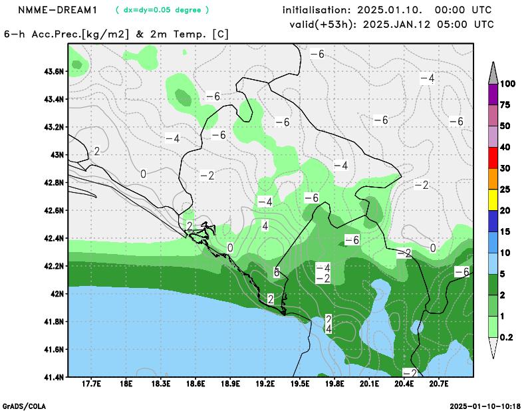
Task: Click the 19.8E longitude axis label
Action: tap(334, 384)
